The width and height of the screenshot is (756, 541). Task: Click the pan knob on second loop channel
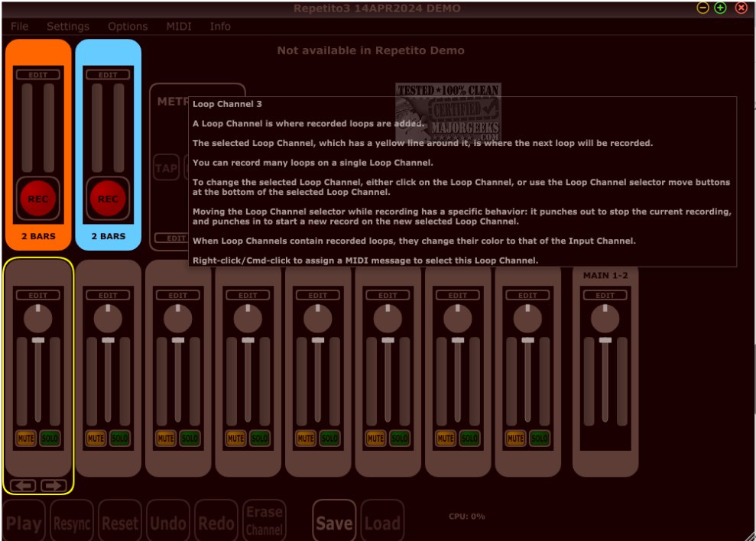(x=108, y=318)
